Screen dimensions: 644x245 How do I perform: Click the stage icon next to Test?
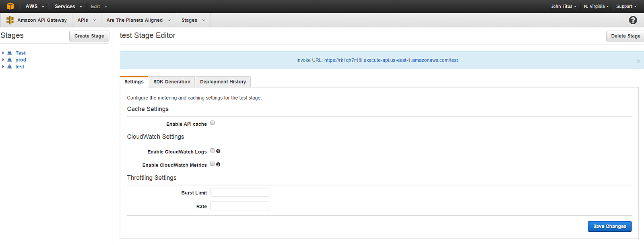click(10, 53)
